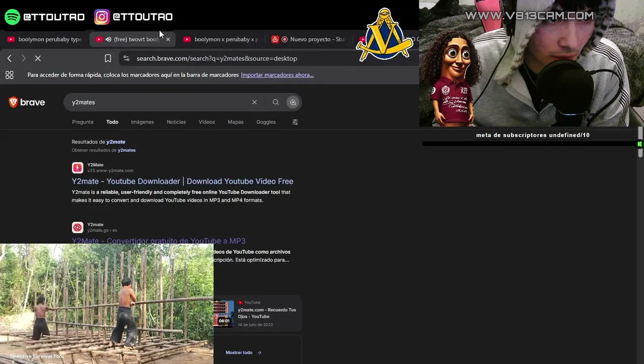This screenshot has height=364, width=644.
Task: Click the Brave logo on search page
Action: [27, 102]
